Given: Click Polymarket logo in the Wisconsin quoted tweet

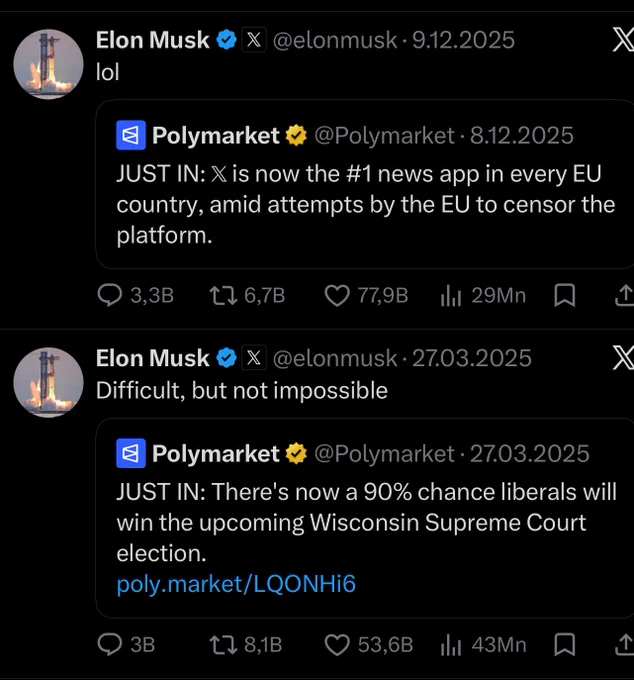Looking at the screenshot, I should point(131,454).
